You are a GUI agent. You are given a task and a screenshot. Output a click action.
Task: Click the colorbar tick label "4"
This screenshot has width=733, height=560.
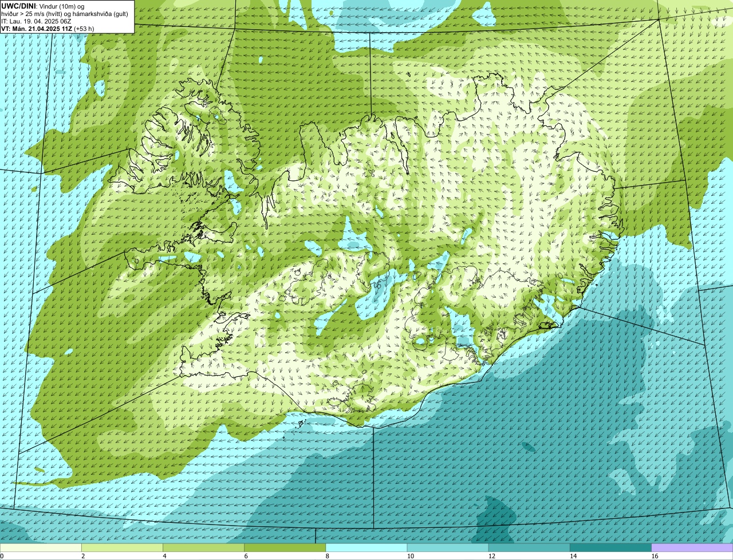[x=164, y=556]
